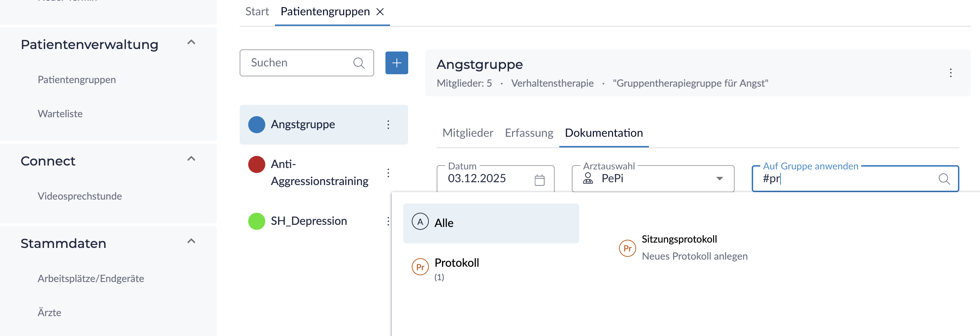Click search icon in Auf Gruppe anwenden
980x336 pixels.
click(x=943, y=179)
